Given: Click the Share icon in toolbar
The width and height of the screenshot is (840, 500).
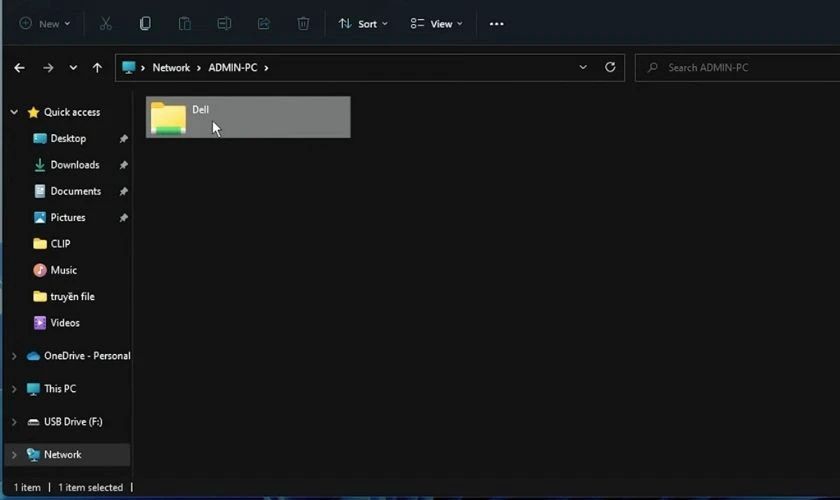Looking at the screenshot, I should [x=264, y=23].
